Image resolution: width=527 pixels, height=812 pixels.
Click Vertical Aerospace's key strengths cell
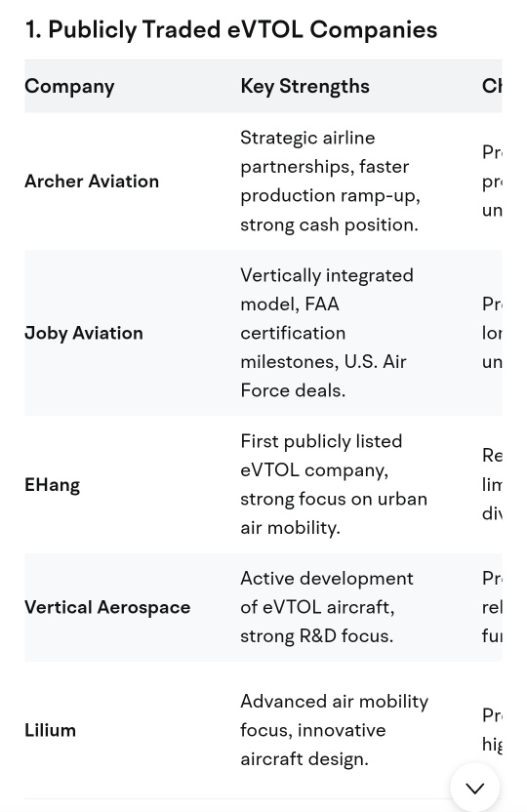327,607
